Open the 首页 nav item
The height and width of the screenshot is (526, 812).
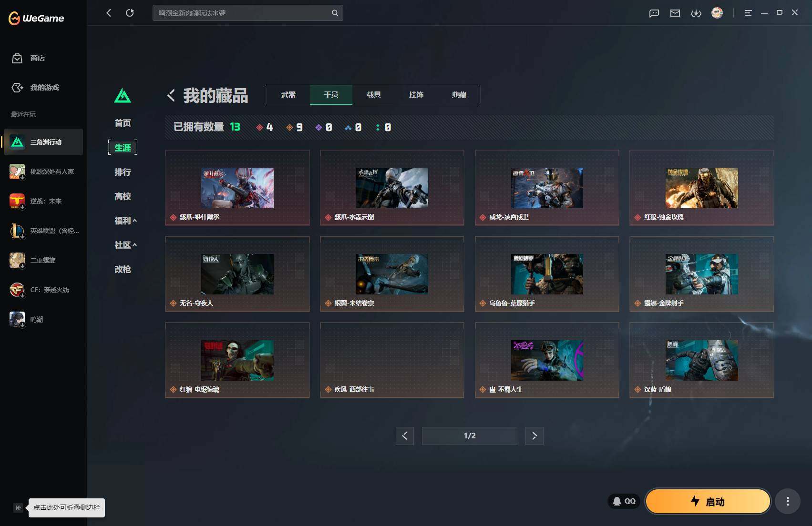pos(123,123)
